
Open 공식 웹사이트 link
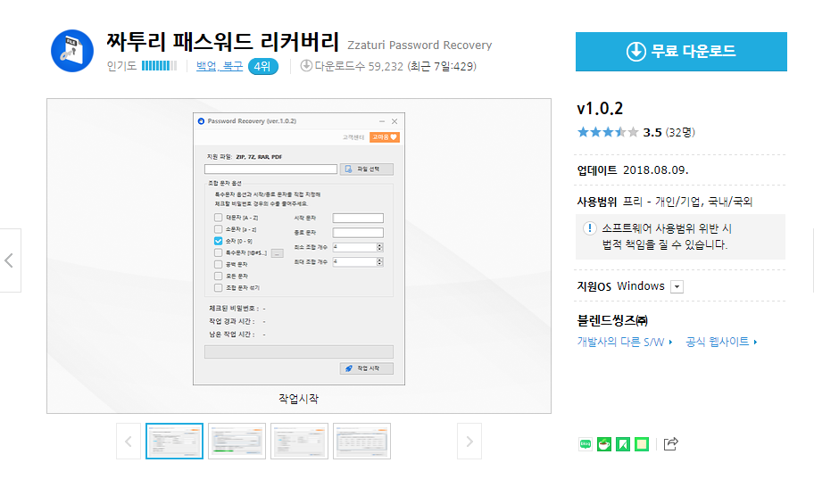(x=721, y=342)
